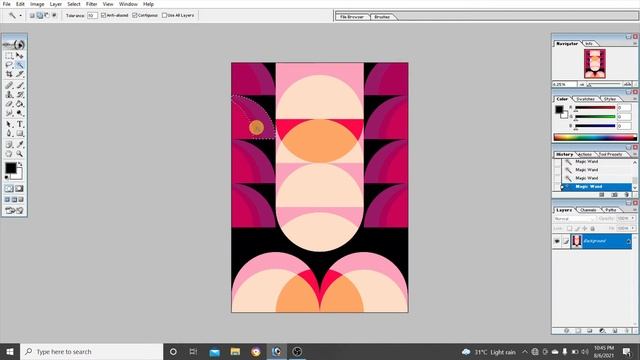Open the Filter menu
This screenshot has width=640, height=360.
(x=91, y=4)
